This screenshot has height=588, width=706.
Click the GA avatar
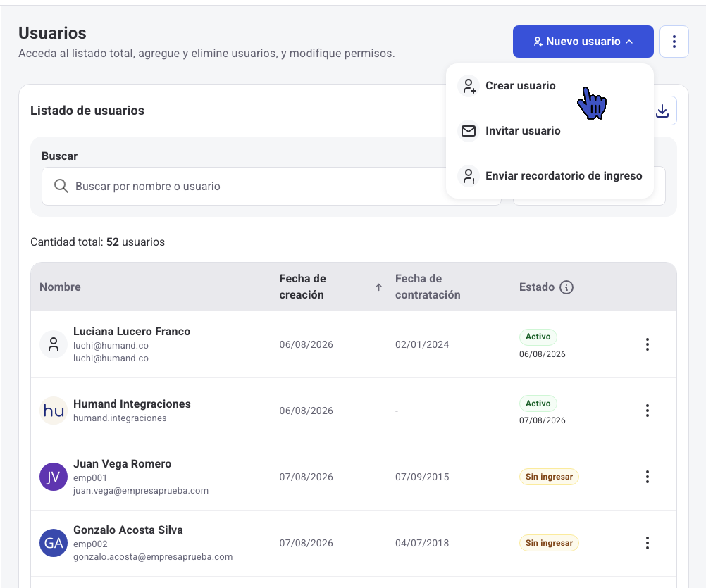(x=54, y=543)
